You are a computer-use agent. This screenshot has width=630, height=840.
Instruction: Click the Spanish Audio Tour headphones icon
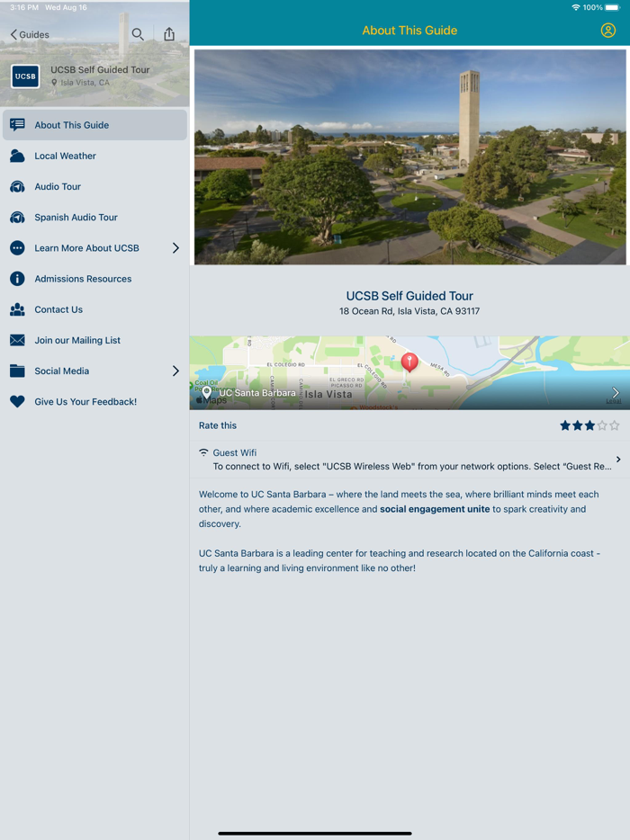point(17,218)
